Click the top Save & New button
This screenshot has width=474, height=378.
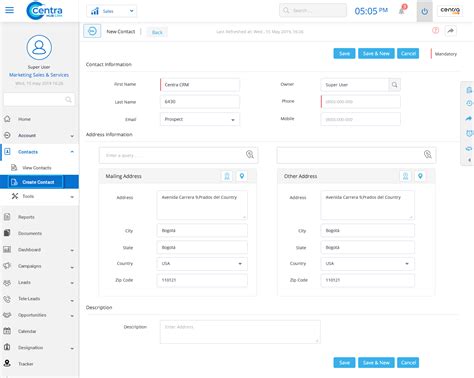[376, 53]
